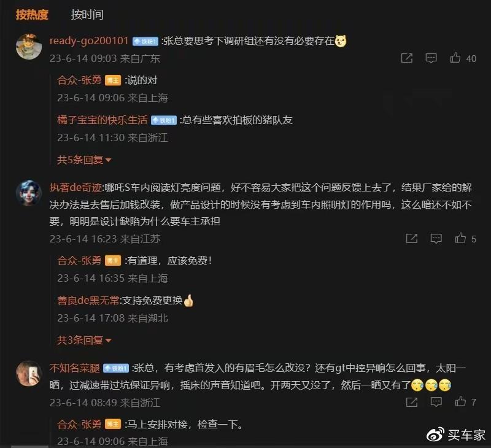Open 橘子宝宝的快乐生活 user profile link
The width and height of the screenshot is (491, 448).
(x=102, y=120)
